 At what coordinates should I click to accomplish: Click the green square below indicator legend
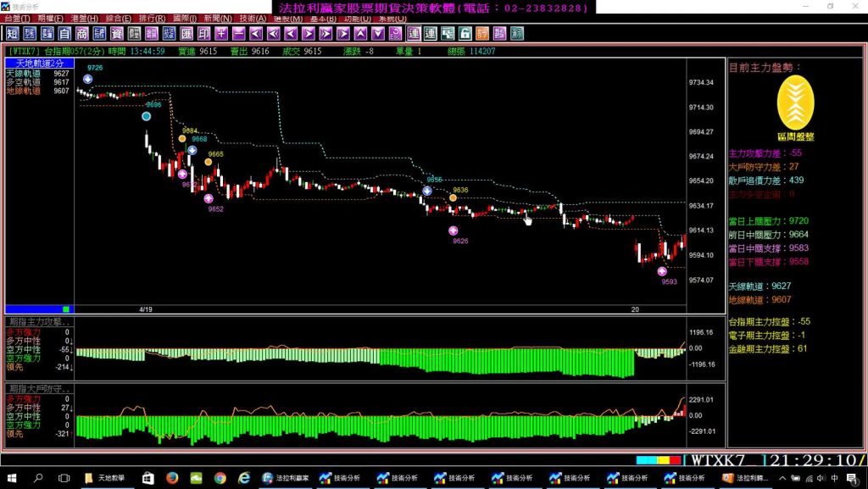click(66, 309)
